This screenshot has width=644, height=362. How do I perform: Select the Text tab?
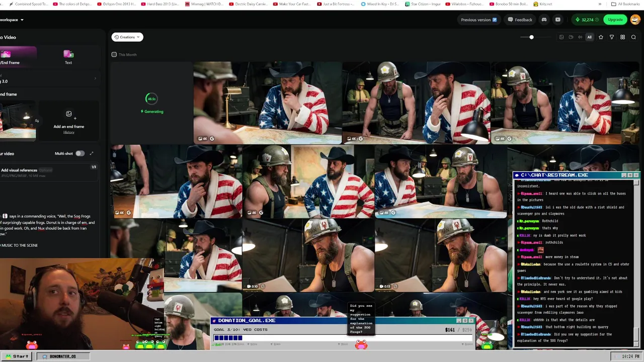(68, 56)
